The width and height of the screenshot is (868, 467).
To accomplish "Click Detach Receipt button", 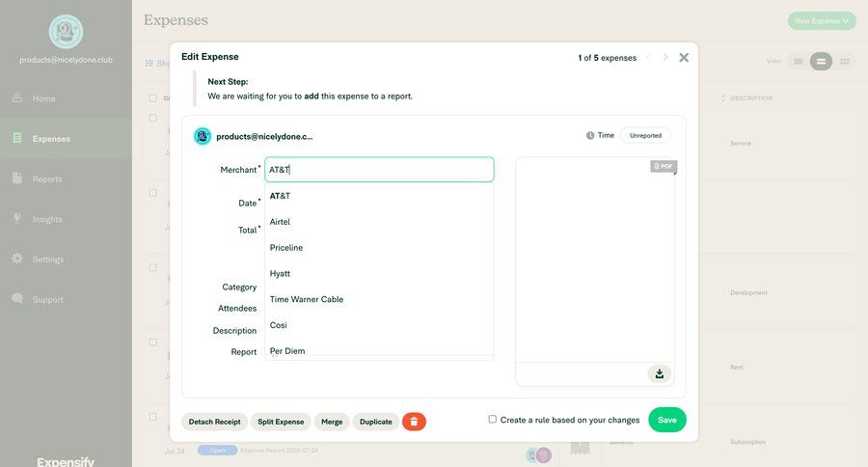I will click(214, 422).
